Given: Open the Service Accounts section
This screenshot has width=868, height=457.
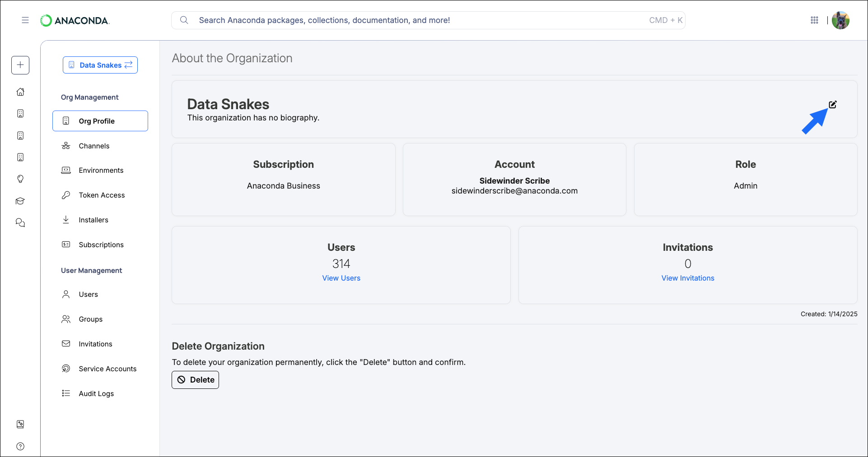Looking at the screenshot, I should pyautogui.click(x=107, y=369).
